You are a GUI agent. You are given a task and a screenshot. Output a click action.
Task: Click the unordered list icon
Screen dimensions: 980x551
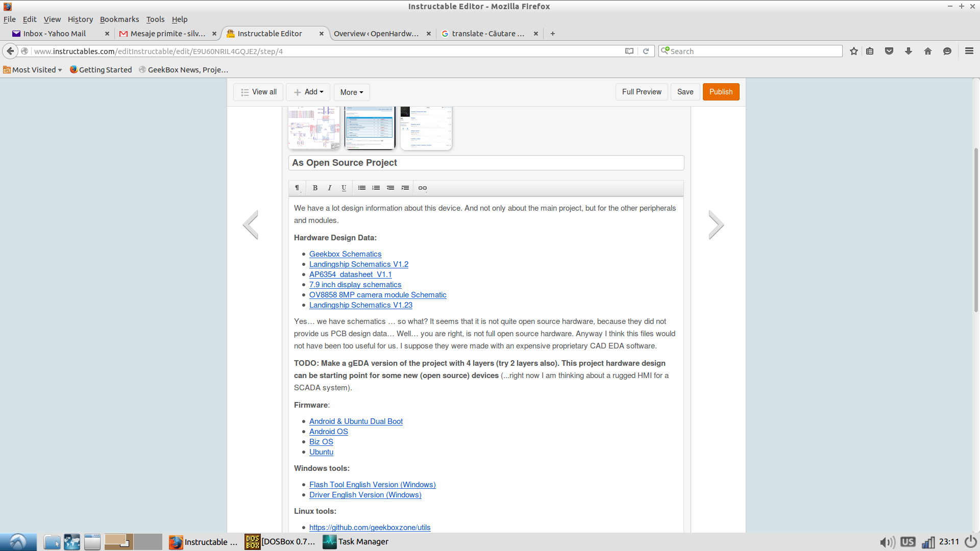361,188
